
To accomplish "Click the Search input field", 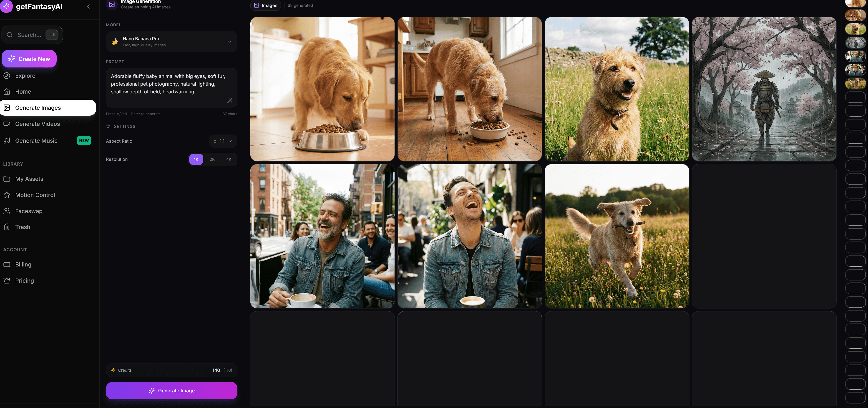I will click(29, 35).
